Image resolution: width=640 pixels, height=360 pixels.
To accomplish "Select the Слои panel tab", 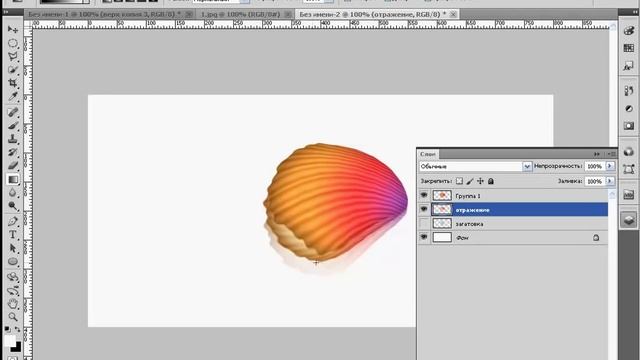I will point(428,154).
